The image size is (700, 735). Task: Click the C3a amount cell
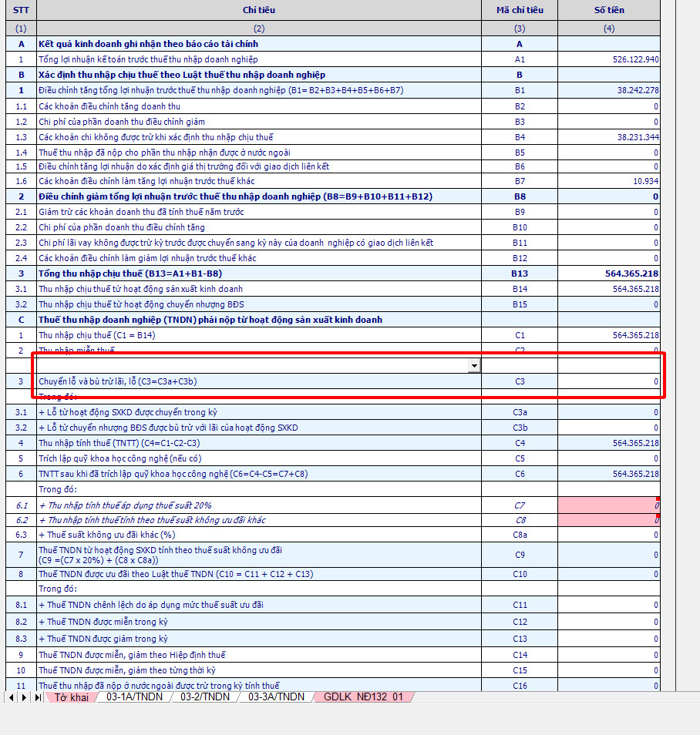(608, 412)
